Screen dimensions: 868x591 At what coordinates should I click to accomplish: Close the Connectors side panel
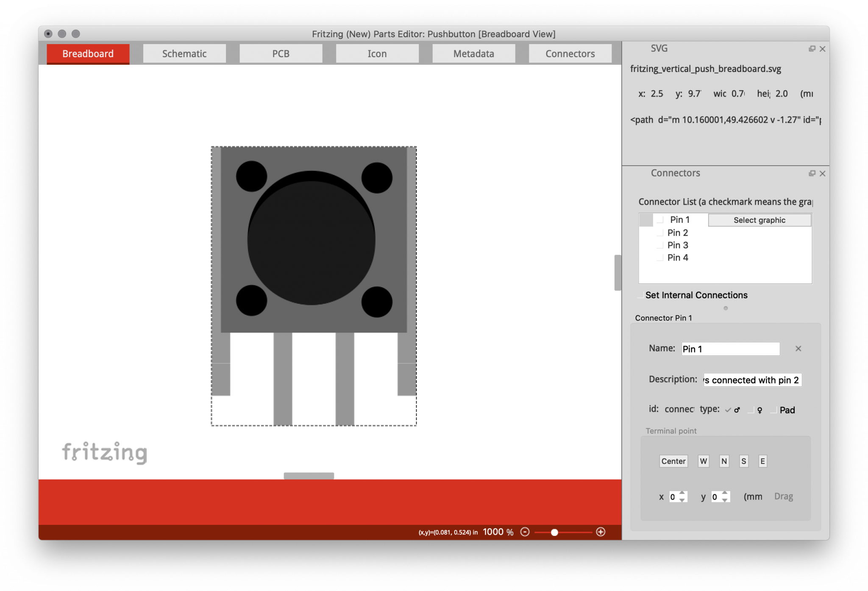coord(822,173)
